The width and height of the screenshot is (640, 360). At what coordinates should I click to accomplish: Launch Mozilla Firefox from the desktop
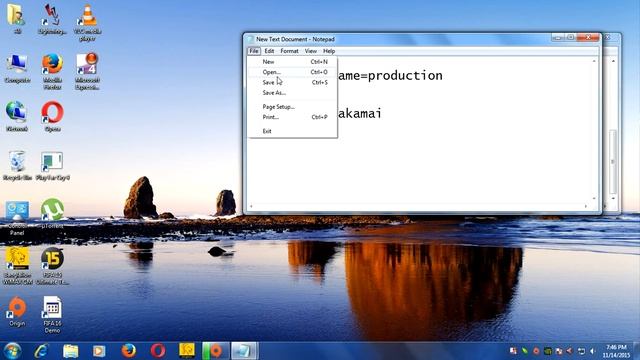click(x=52, y=71)
